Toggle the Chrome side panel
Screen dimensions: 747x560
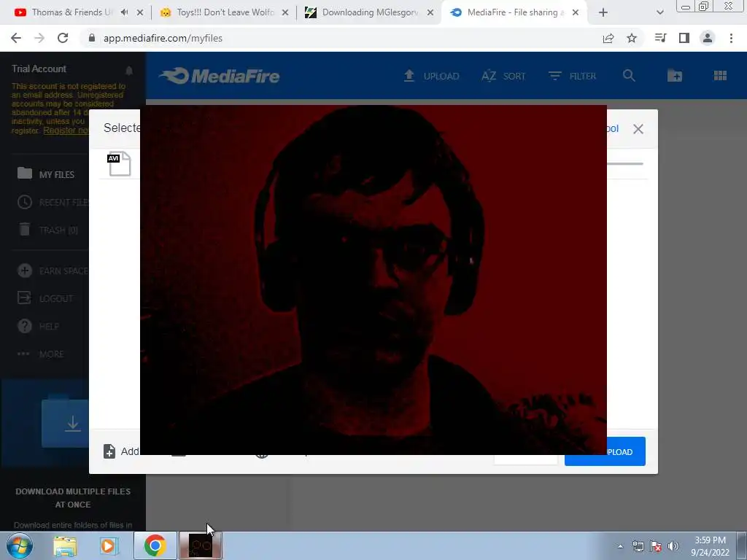coord(684,38)
